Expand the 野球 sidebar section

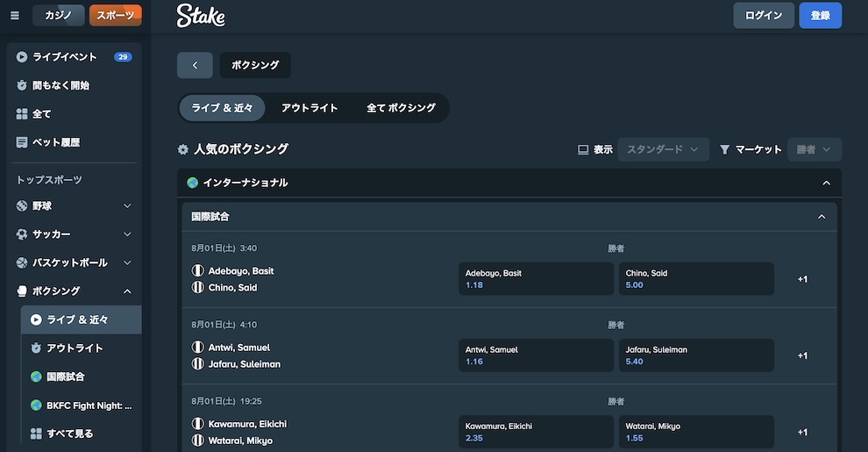pyautogui.click(x=127, y=205)
